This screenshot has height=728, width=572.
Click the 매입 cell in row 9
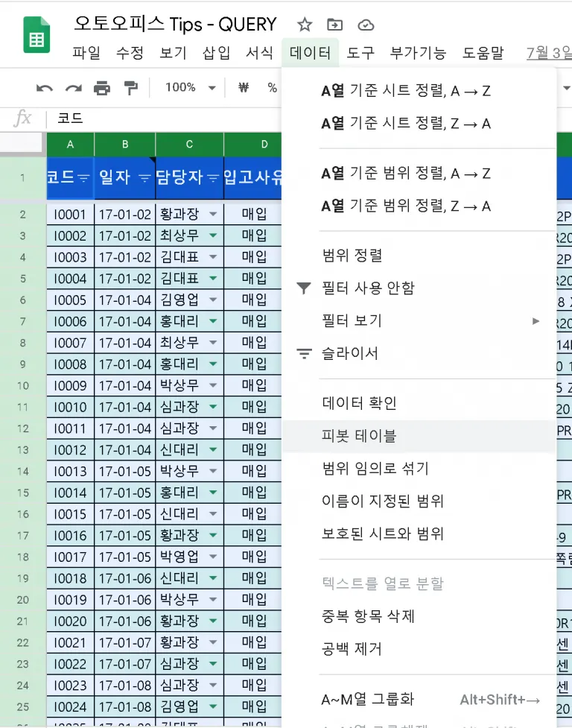tap(253, 364)
